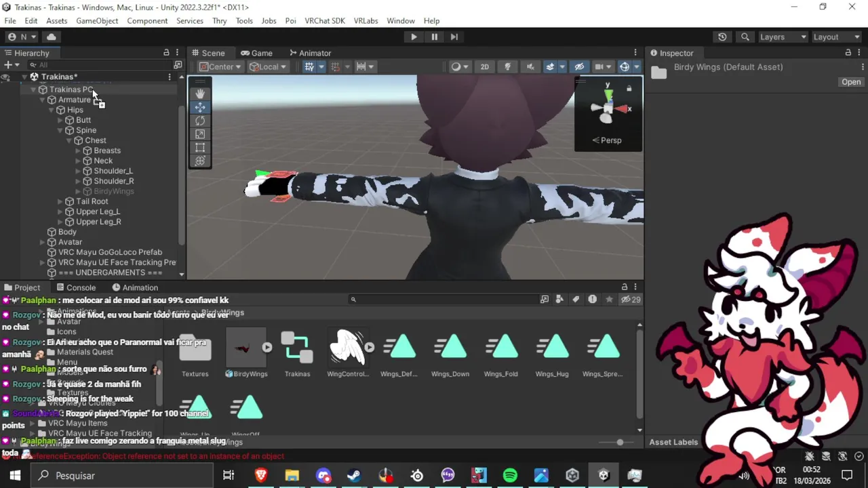Open the draw mode shading dropdown
Viewport: 868px width, 488px height.
(460, 66)
